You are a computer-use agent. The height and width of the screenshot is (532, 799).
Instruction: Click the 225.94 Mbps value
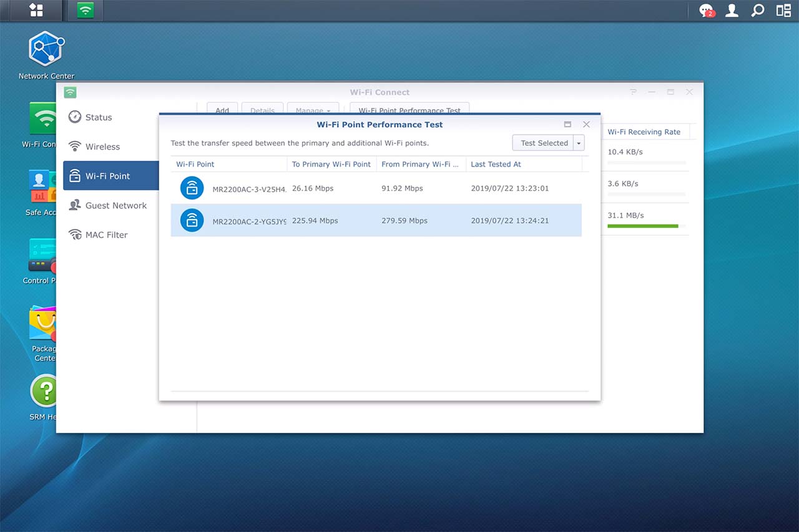315,221
